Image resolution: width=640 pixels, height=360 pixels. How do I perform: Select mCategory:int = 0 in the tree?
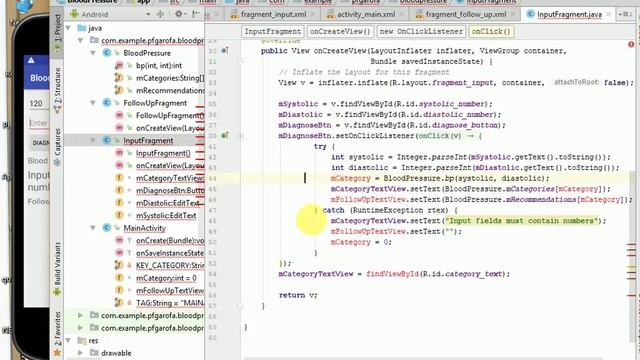click(166, 278)
